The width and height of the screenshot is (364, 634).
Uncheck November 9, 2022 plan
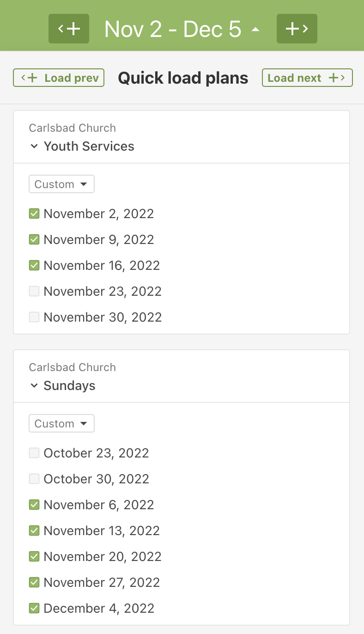tap(34, 239)
